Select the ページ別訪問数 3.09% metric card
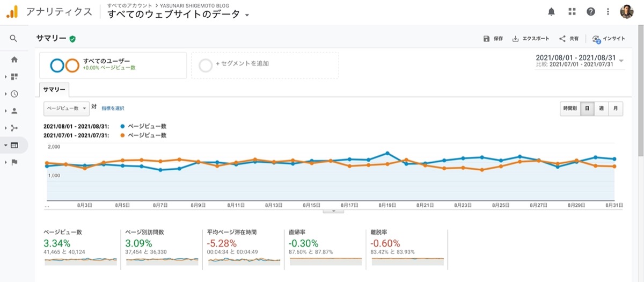The image size is (644, 282). 163,248
